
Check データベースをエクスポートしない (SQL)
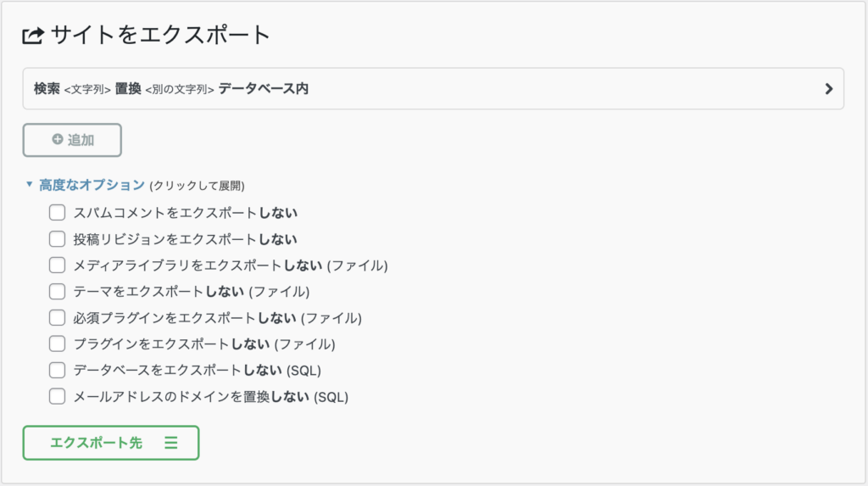coord(57,370)
